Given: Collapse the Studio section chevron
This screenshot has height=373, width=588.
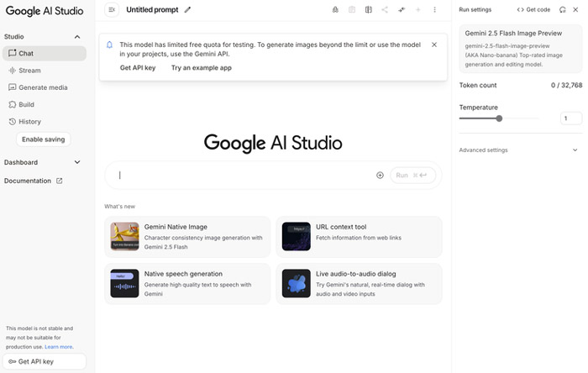Looking at the screenshot, I should click(x=77, y=37).
